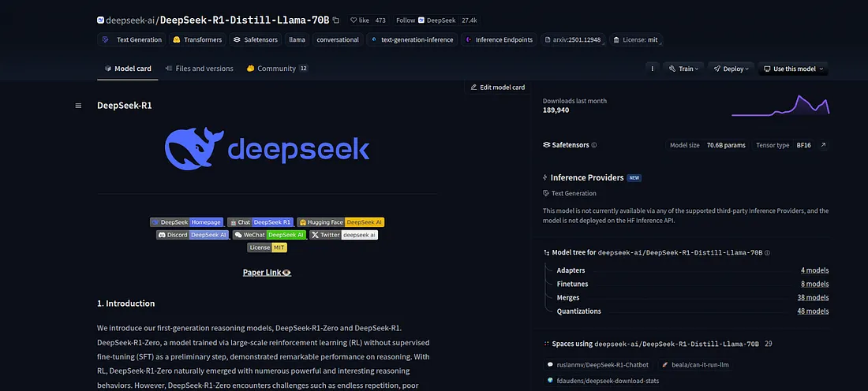
Task: Select the Text Generation tag
Action: pyautogui.click(x=132, y=40)
